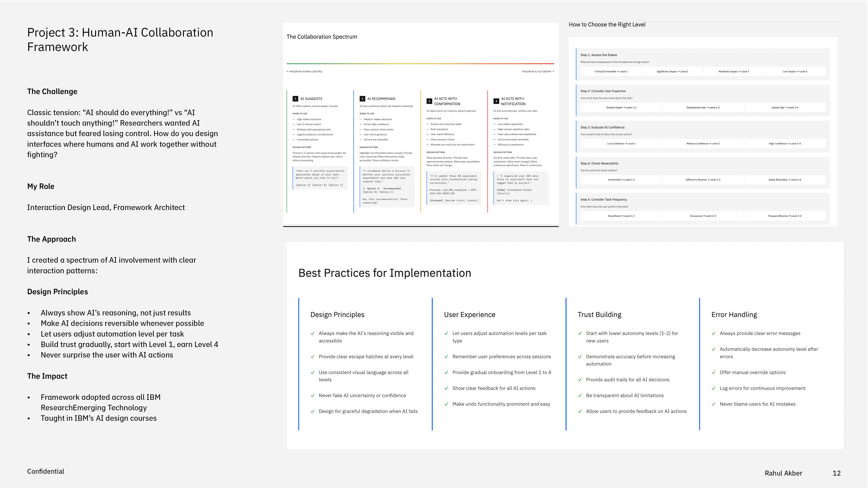Choose 'High Confidence → Level 3-4' cell

click(784, 144)
